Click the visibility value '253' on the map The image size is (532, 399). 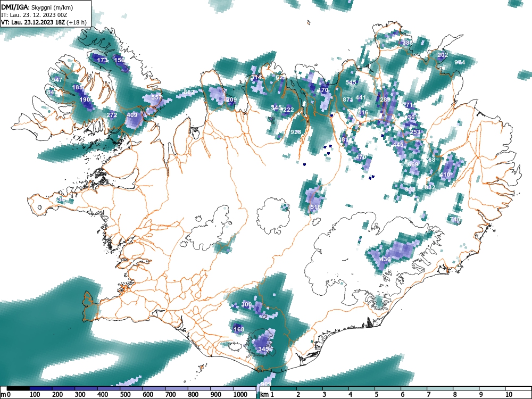[x=415, y=132]
